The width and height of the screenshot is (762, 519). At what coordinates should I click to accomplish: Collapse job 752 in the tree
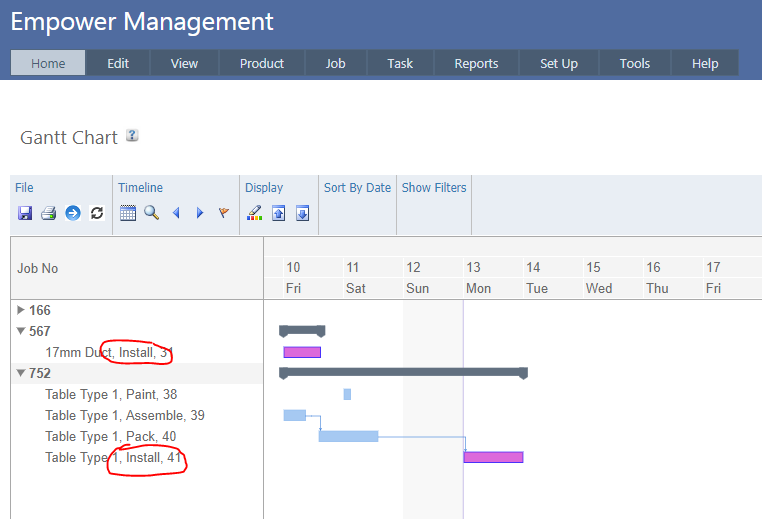click(22, 373)
